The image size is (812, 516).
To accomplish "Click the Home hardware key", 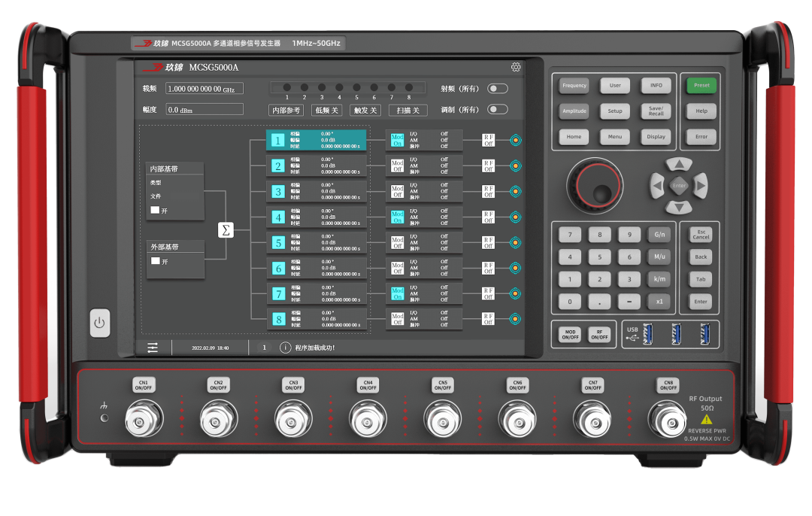I will pos(574,137).
